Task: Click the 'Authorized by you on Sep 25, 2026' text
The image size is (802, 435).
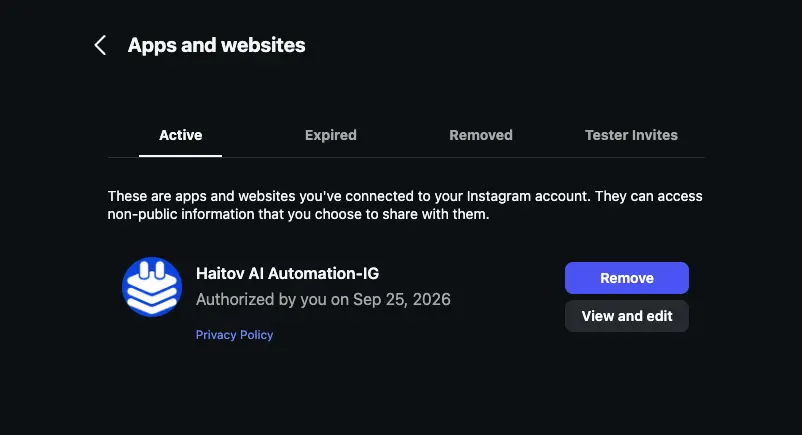Action: coord(323,299)
